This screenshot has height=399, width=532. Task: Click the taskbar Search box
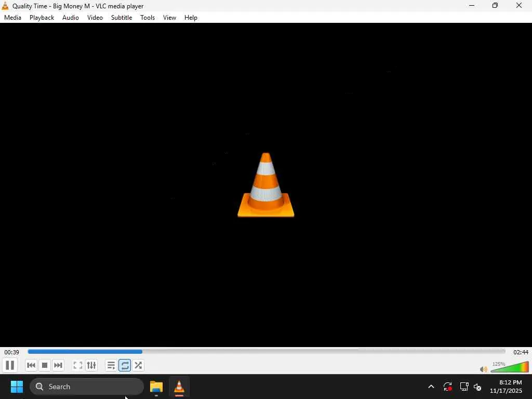tap(87, 387)
